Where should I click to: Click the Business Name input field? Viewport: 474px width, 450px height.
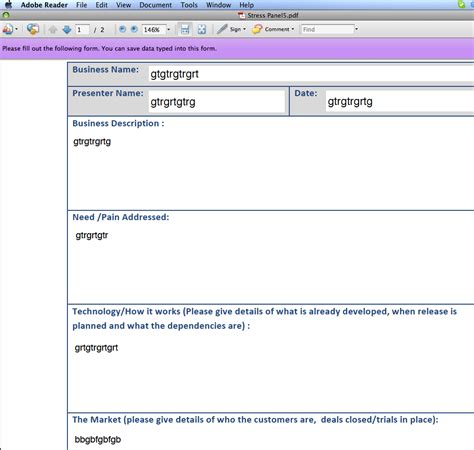point(311,74)
